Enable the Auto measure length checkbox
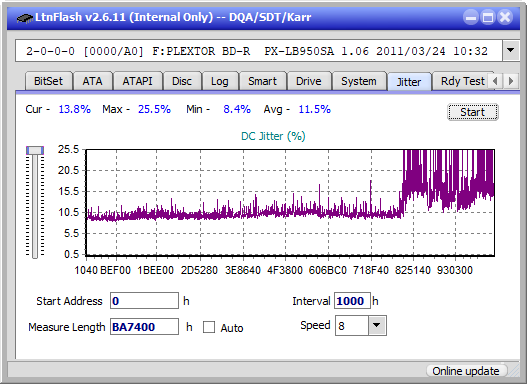This screenshot has width=527, height=384. pyautogui.click(x=209, y=327)
